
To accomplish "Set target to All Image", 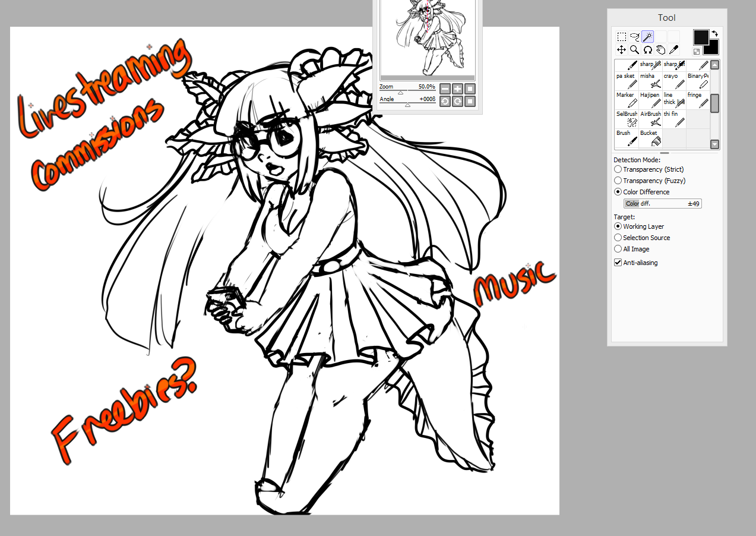I will pyautogui.click(x=632, y=249).
